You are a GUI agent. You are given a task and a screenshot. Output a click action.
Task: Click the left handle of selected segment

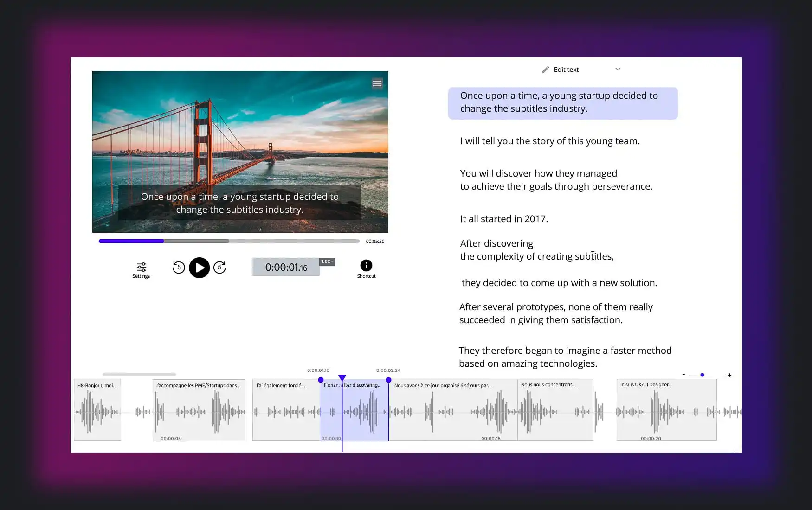tap(321, 380)
